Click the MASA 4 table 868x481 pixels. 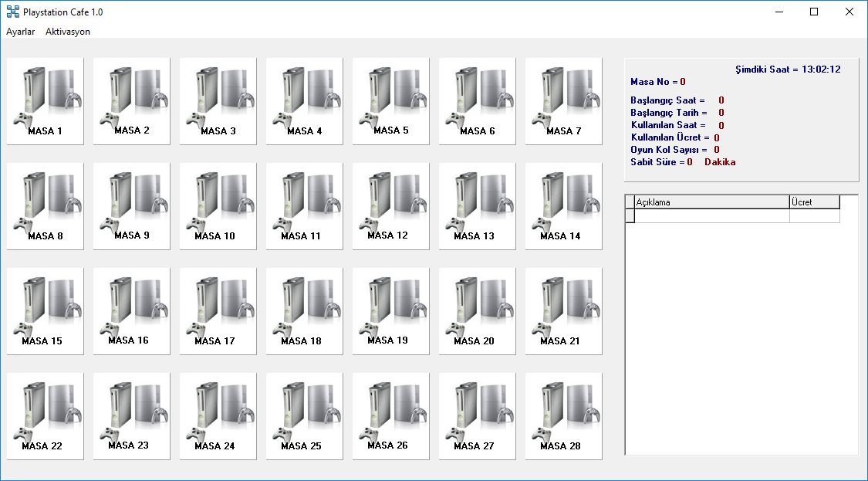(305, 101)
